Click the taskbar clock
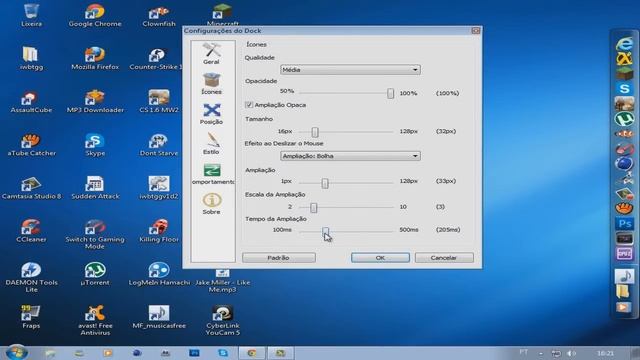This screenshot has width=640, height=360. pos(605,353)
